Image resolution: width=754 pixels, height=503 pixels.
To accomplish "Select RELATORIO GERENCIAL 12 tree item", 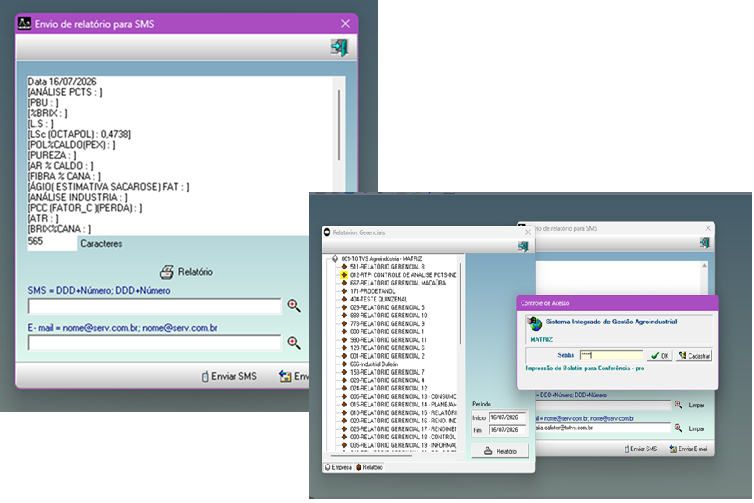I will (389, 388).
